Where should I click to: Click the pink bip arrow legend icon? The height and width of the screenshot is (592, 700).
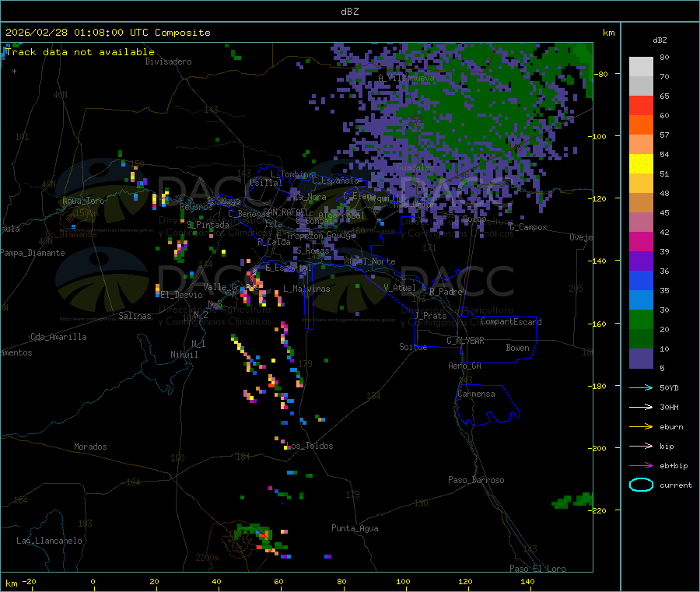[x=641, y=446]
